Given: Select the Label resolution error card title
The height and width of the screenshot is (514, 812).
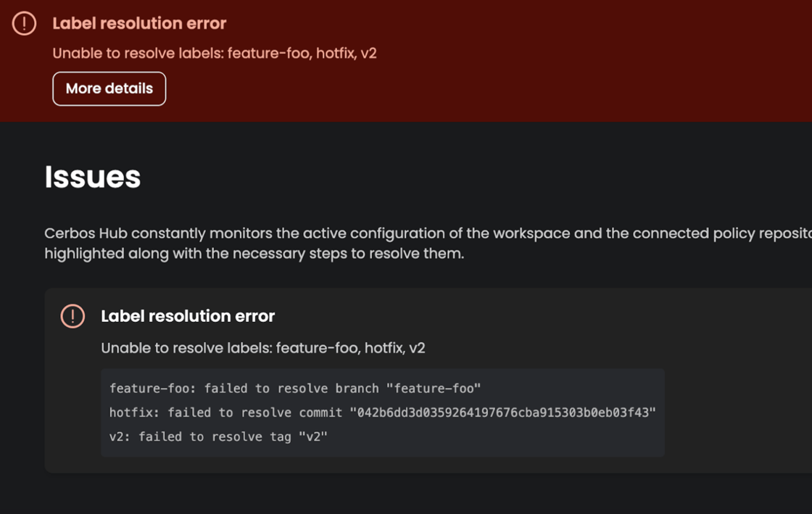Looking at the screenshot, I should click(x=188, y=316).
